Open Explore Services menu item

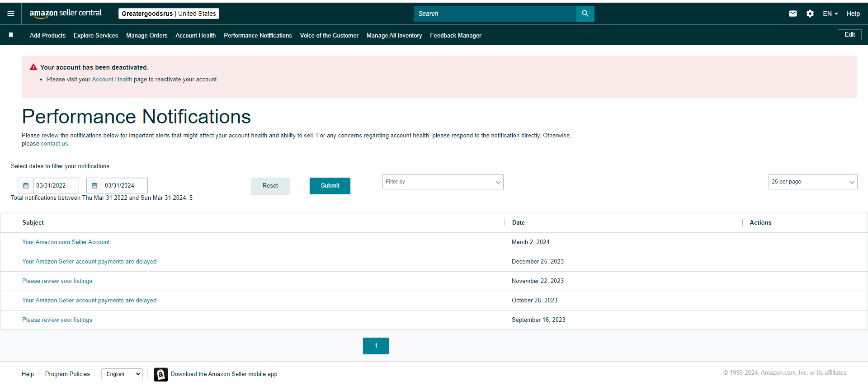pyautogui.click(x=96, y=35)
